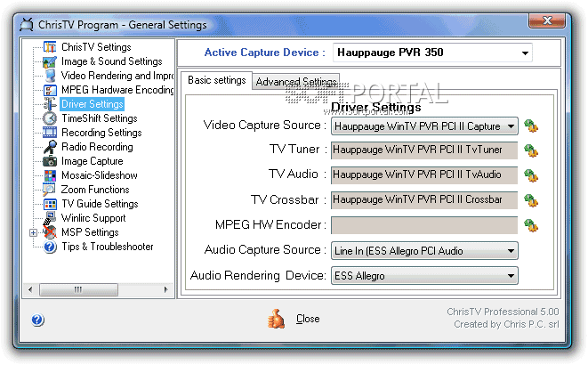This screenshot has width=588, height=365.
Task: Click the MPEG Hardware Encoding icon
Action: [50, 90]
